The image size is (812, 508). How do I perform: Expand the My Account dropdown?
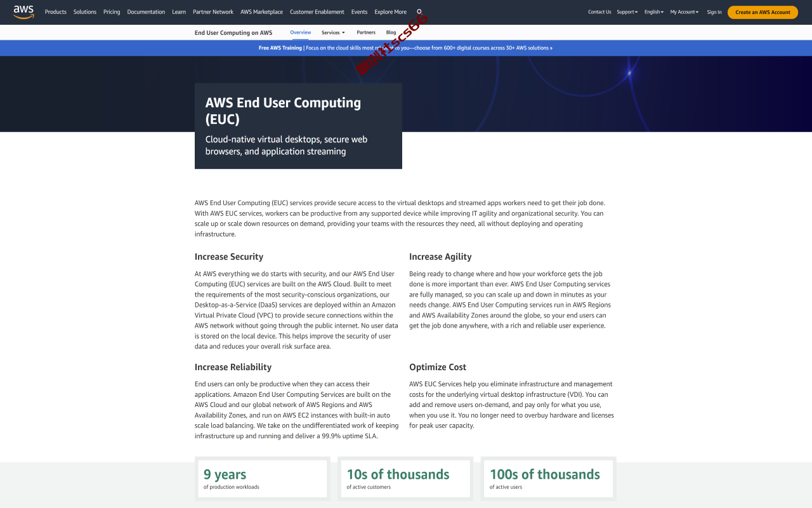coord(684,12)
